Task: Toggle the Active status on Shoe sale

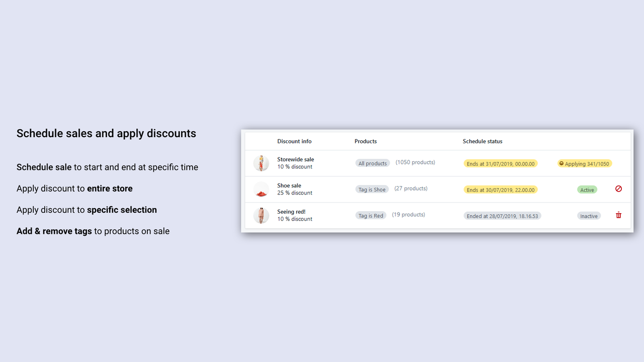Action: (587, 190)
